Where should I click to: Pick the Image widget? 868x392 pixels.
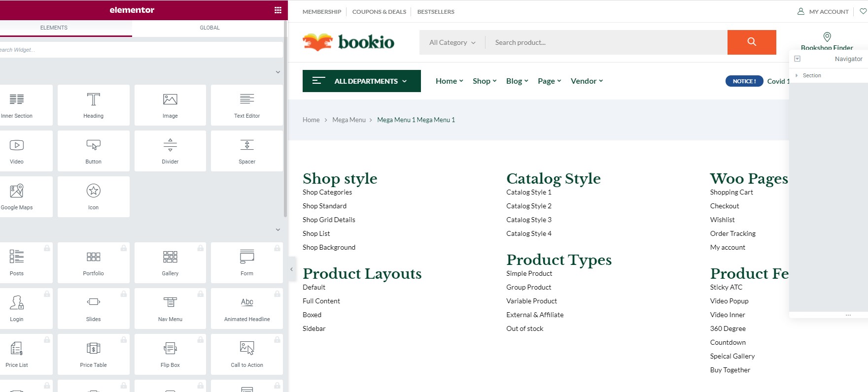(170, 105)
